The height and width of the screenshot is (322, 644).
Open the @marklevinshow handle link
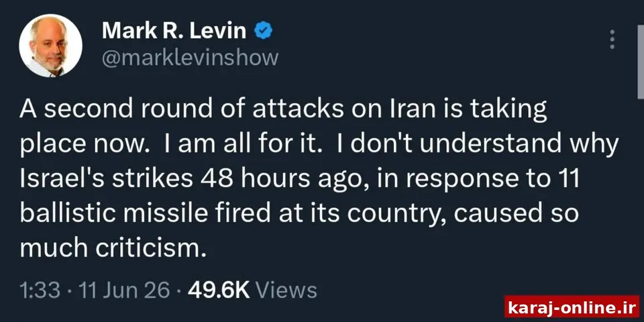click(x=190, y=58)
